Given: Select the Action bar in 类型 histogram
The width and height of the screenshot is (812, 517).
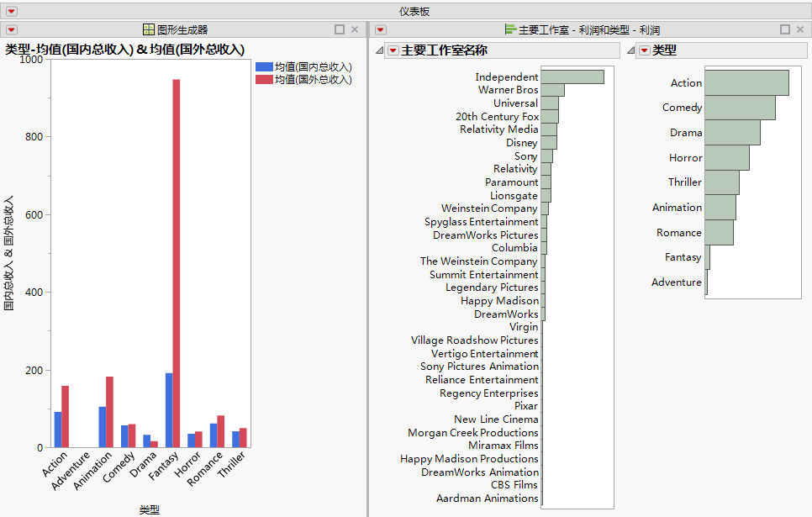Looking at the screenshot, I should tap(746, 83).
